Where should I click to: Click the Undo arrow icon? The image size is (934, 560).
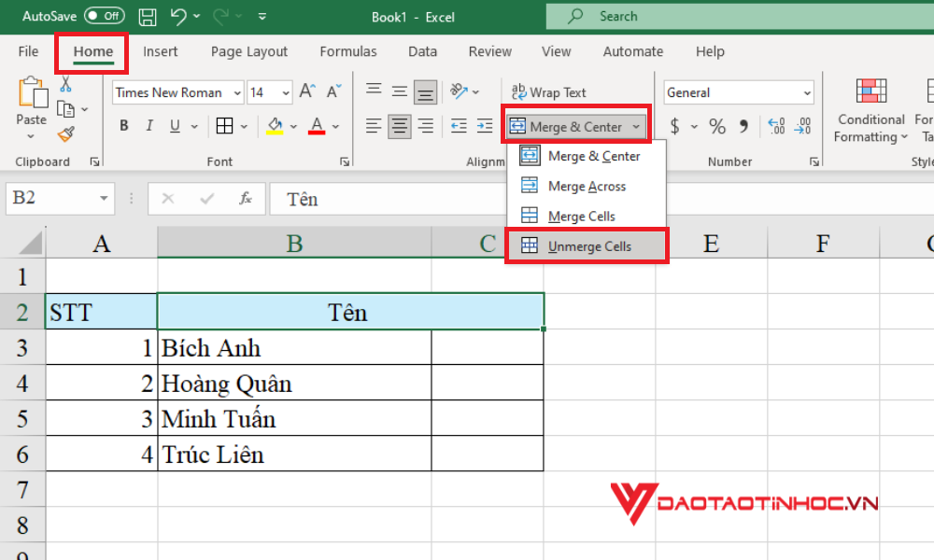tap(178, 17)
